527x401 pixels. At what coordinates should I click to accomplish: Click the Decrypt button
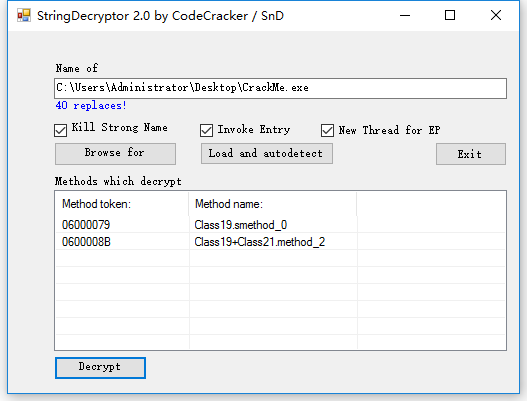pos(100,368)
